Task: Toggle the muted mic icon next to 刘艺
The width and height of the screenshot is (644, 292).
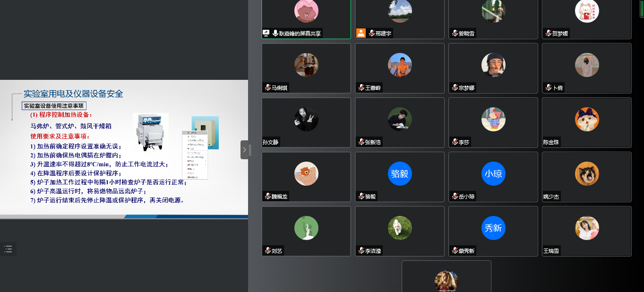Action: pos(267,251)
